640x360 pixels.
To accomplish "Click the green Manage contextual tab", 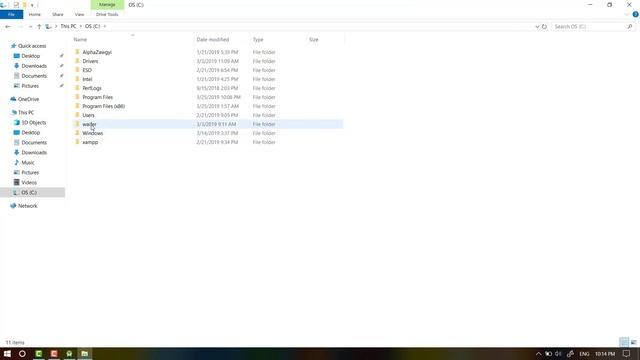I will [107, 4].
